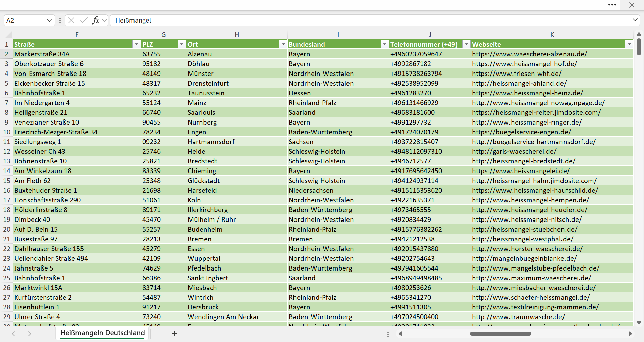Expand the Name Box dropdown arrow

point(49,20)
